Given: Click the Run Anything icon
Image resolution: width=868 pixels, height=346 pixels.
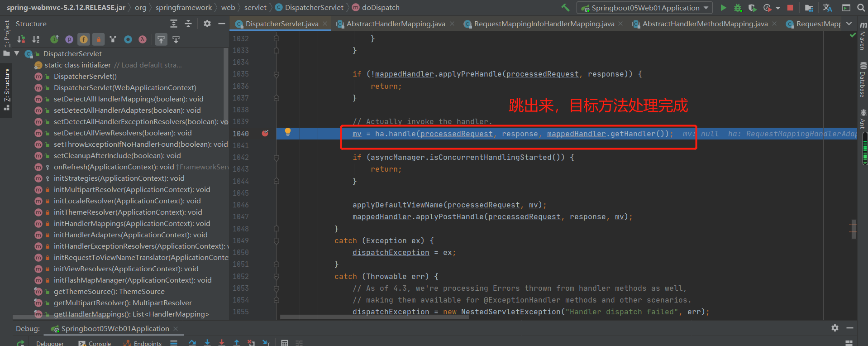Looking at the screenshot, I should coord(846,8).
